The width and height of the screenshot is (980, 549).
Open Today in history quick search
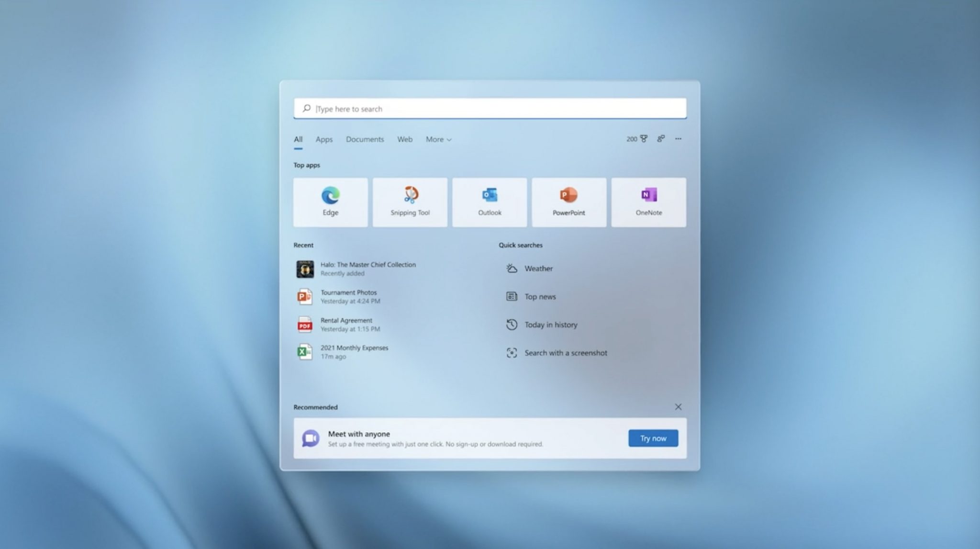point(541,325)
